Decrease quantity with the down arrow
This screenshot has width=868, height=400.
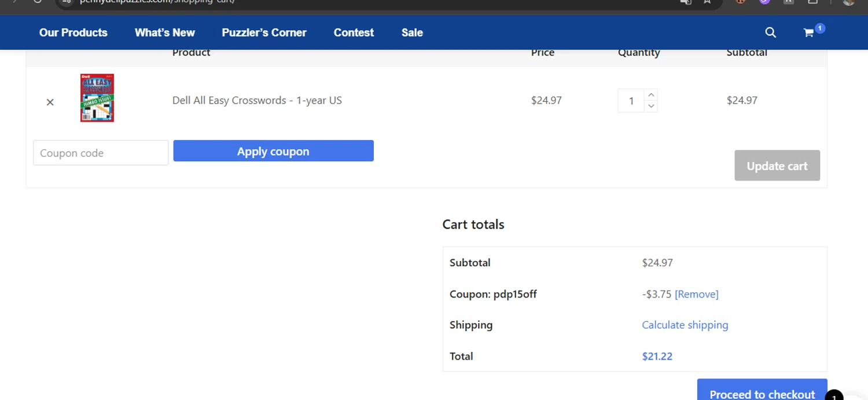pyautogui.click(x=651, y=106)
